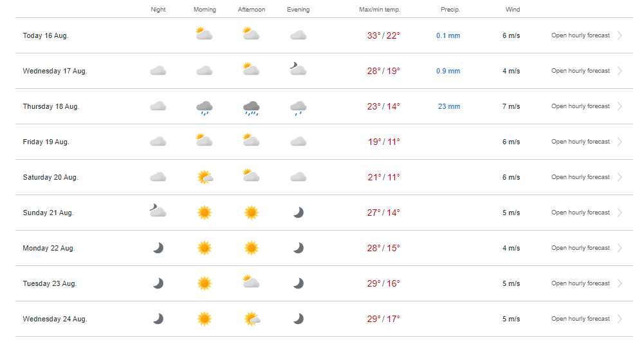This screenshot has height=342, width=644.
Task: Click Wednesday 24 Aug. afternoon partly sunny icon
Action: (252, 319)
